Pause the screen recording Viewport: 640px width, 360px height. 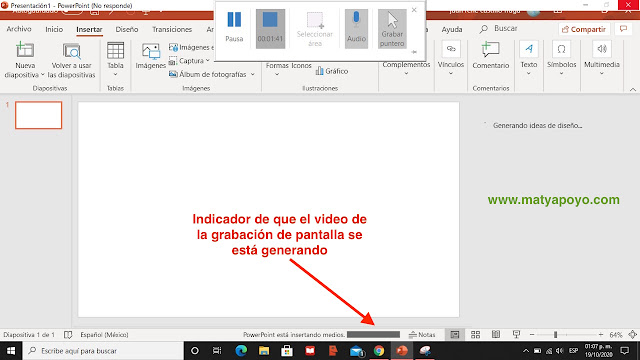click(x=234, y=27)
